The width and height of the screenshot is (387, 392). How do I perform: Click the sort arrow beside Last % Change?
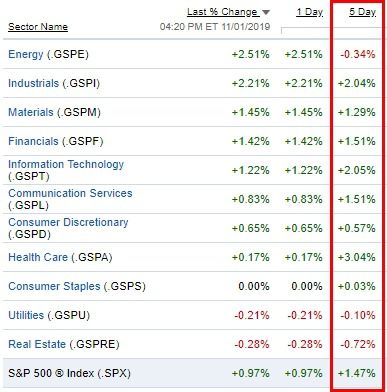click(x=266, y=13)
